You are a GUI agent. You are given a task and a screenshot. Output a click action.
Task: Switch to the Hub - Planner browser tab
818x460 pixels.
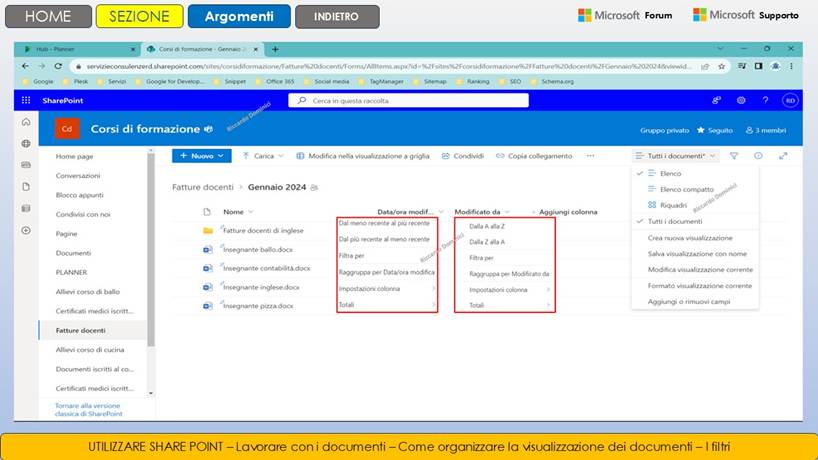coord(77,49)
